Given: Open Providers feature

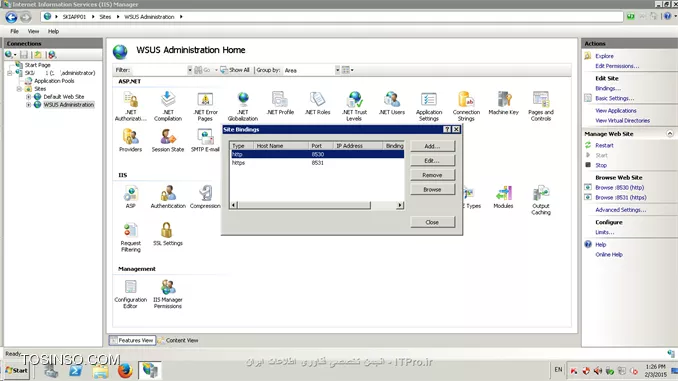Looking at the screenshot, I should tap(131, 141).
